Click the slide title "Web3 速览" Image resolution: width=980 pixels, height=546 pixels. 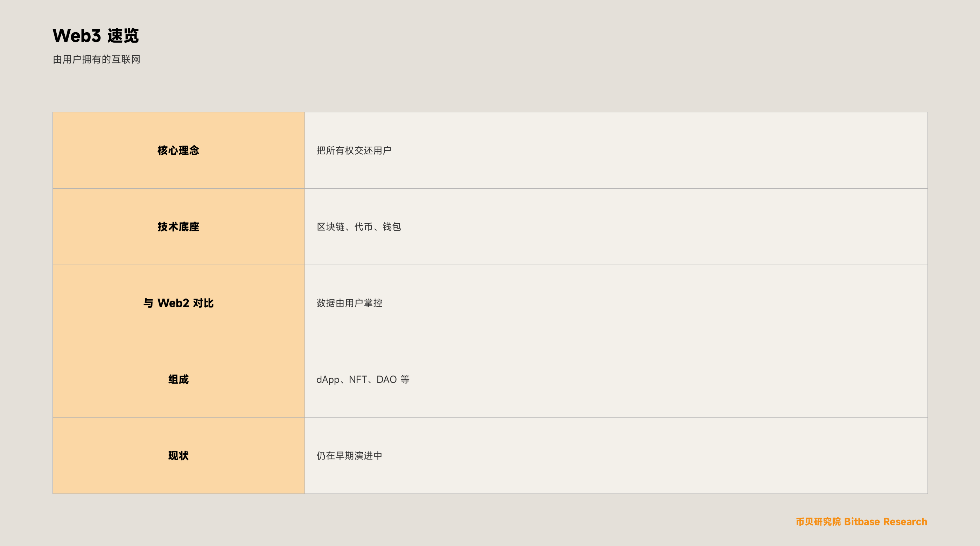[96, 36]
